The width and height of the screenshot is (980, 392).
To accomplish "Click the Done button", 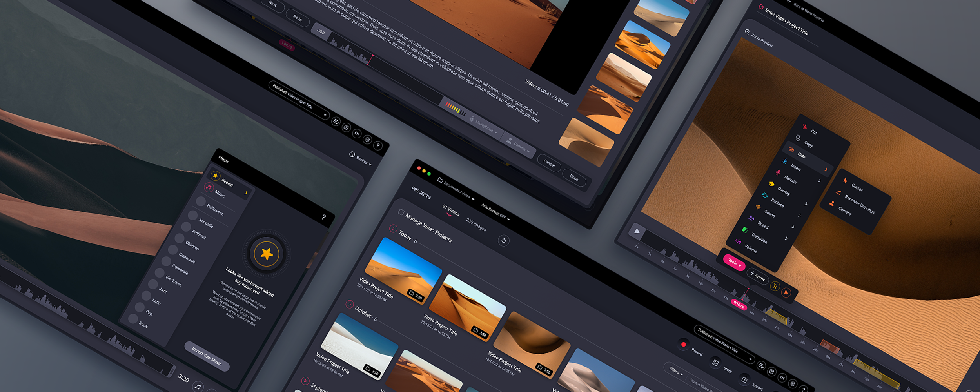I will [x=574, y=178].
